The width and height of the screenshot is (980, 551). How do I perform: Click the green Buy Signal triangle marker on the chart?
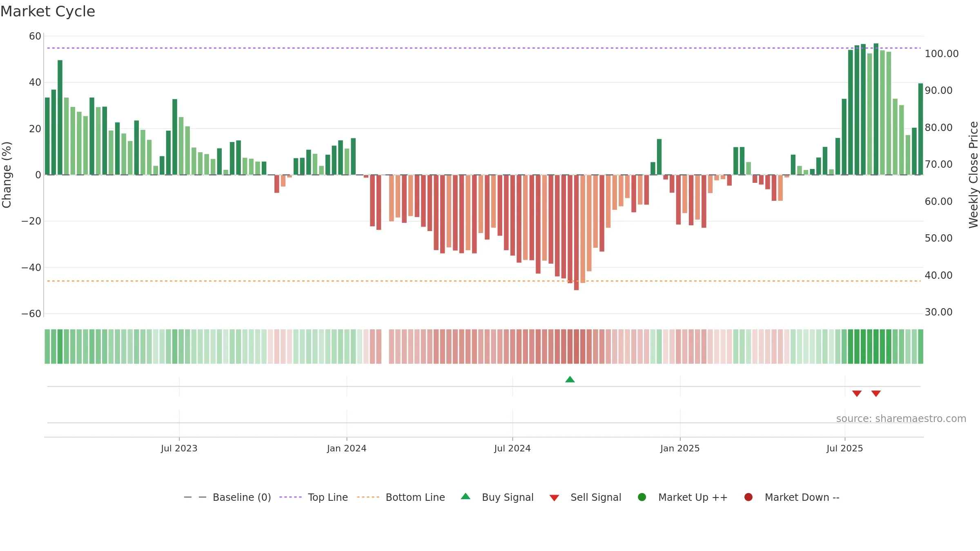(570, 380)
